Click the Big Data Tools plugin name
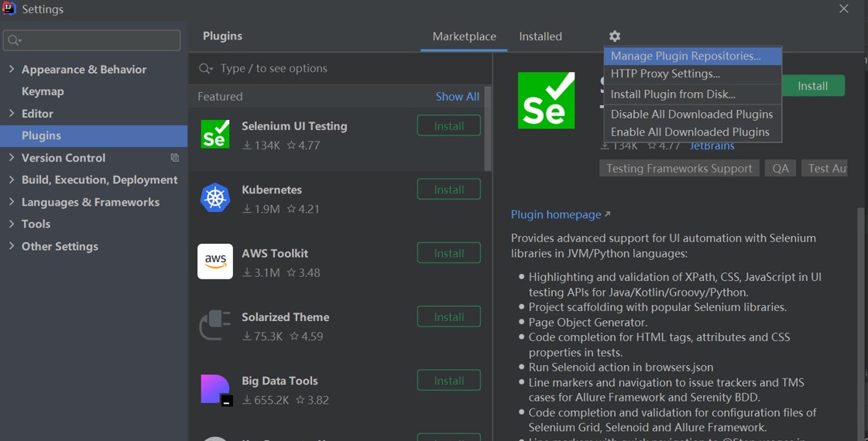 pyautogui.click(x=280, y=380)
